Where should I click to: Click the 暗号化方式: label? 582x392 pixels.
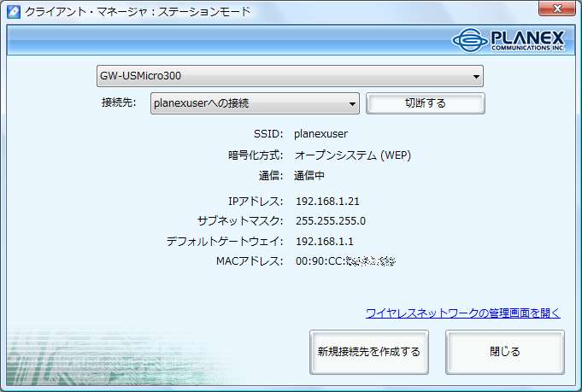[x=256, y=155]
